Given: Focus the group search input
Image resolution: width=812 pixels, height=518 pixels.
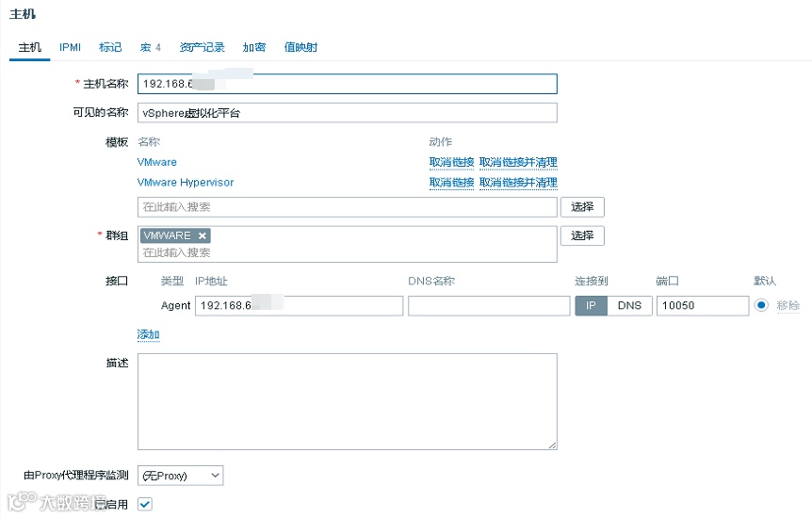Looking at the screenshot, I should click(x=348, y=252).
